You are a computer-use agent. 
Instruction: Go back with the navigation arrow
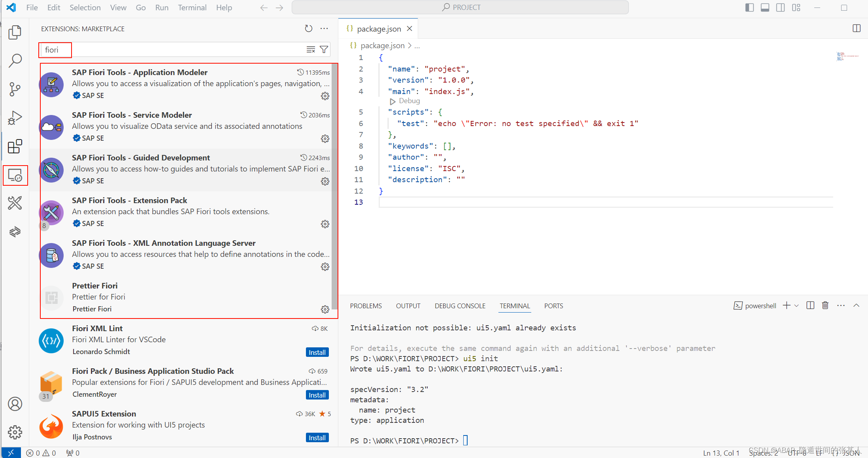[264, 8]
